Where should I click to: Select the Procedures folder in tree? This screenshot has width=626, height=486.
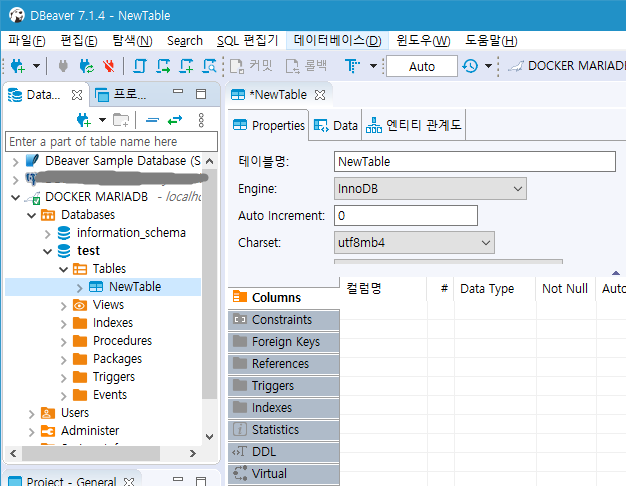tap(122, 341)
